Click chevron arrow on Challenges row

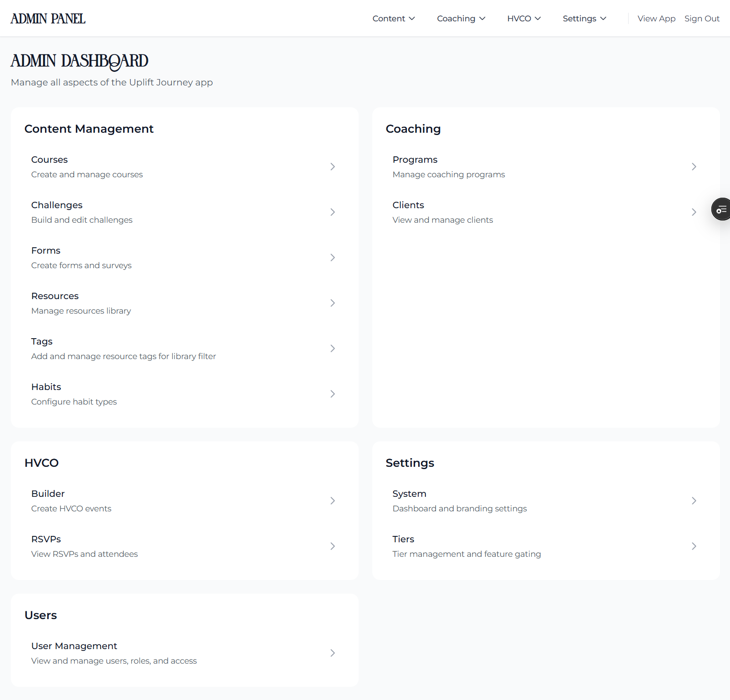pyautogui.click(x=333, y=212)
